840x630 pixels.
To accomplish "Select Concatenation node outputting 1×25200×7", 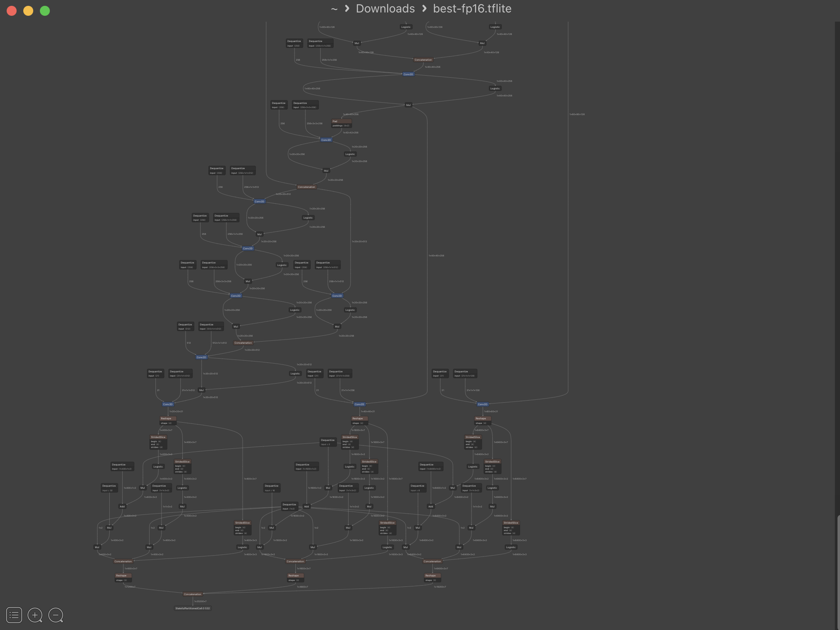I will pos(192,594).
